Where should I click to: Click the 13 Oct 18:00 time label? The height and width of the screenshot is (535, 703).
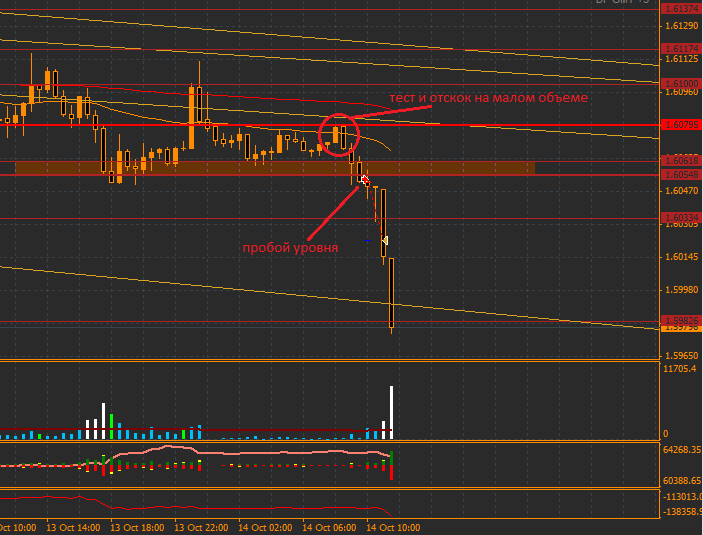click(x=137, y=528)
